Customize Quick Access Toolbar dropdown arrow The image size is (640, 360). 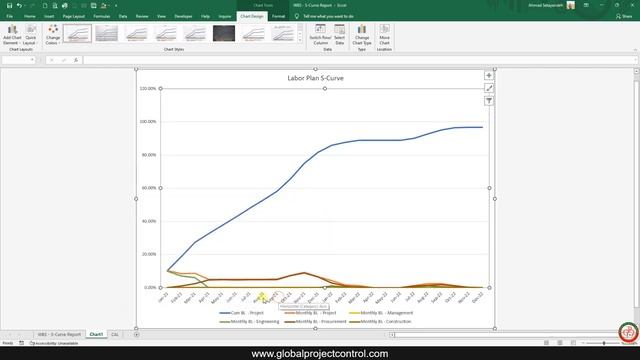pyautogui.click(x=116, y=6)
